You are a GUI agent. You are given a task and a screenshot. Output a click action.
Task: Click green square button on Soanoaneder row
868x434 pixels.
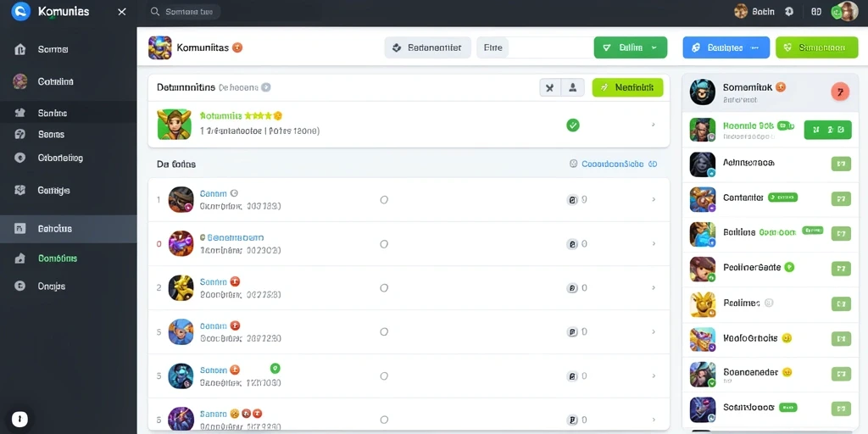[x=841, y=374]
